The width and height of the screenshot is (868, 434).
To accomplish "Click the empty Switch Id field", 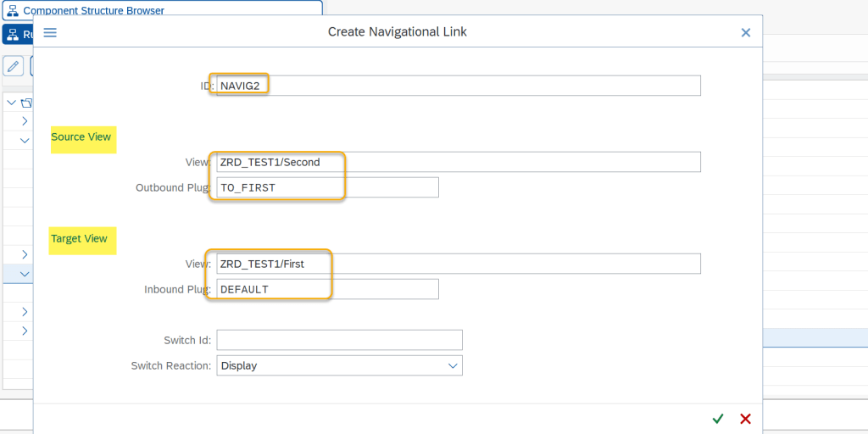I will point(339,340).
